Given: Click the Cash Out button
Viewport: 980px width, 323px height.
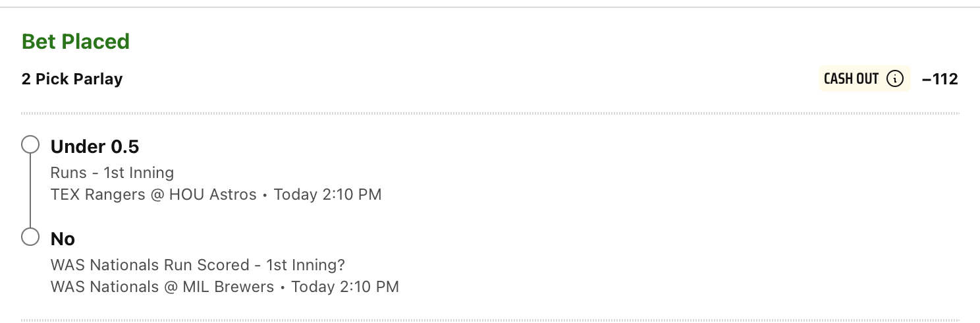Looking at the screenshot, I should pos(864,79).
